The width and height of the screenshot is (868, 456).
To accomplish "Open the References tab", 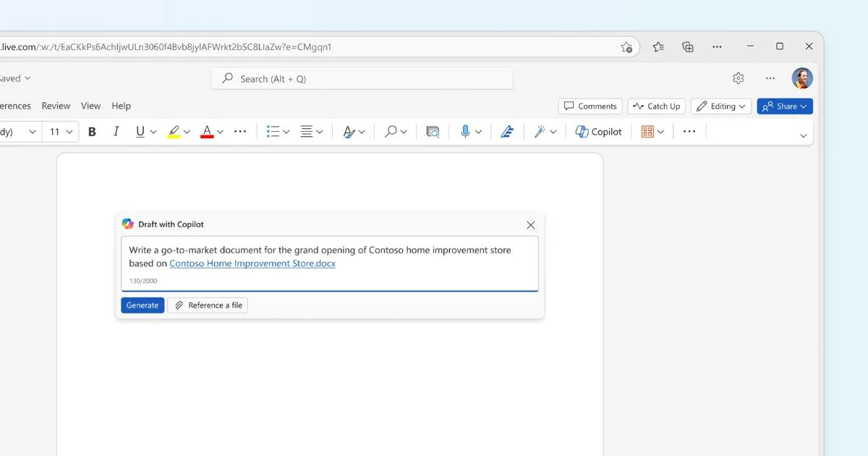I will pyautogui.click(x=14, y=106).
